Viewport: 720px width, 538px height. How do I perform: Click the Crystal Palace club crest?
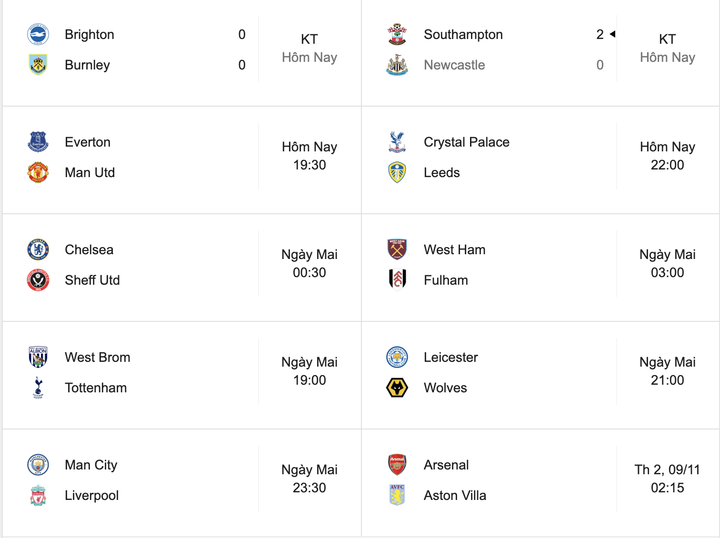coord(397,142)
